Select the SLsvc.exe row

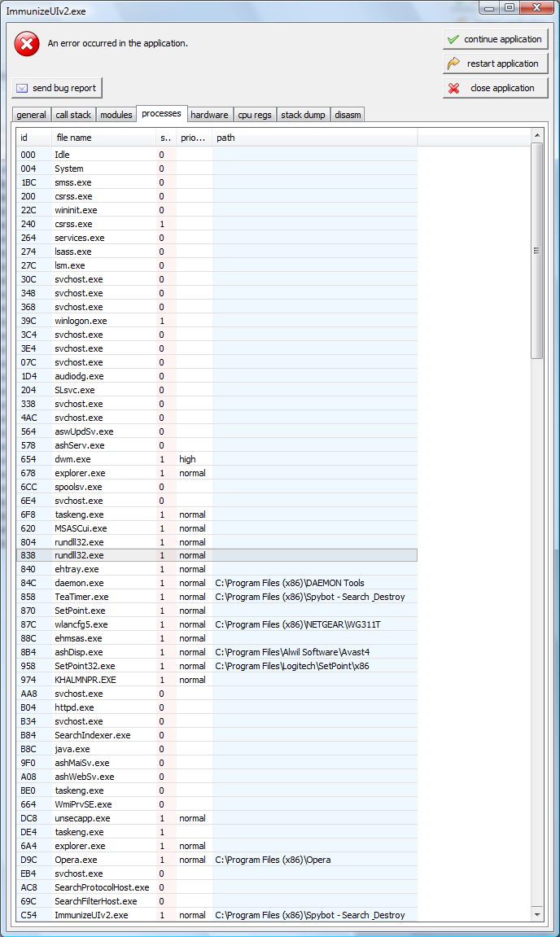point(217,390)
